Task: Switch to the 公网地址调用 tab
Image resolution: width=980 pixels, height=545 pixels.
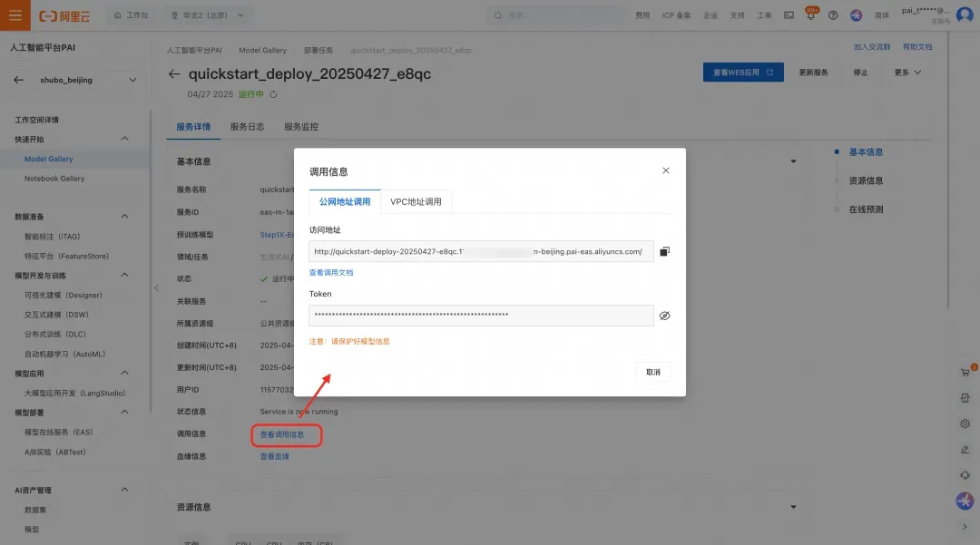Action: [x=345, y=201]
